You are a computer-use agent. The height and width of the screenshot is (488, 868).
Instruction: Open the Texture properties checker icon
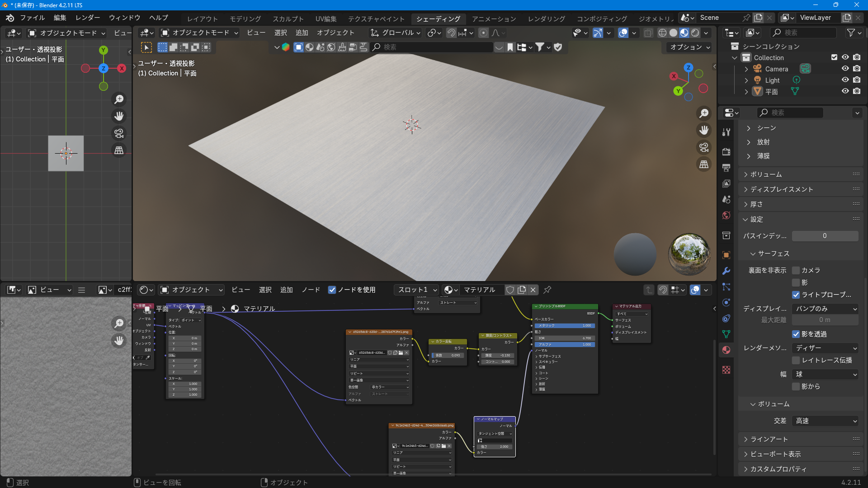(726, 370)
